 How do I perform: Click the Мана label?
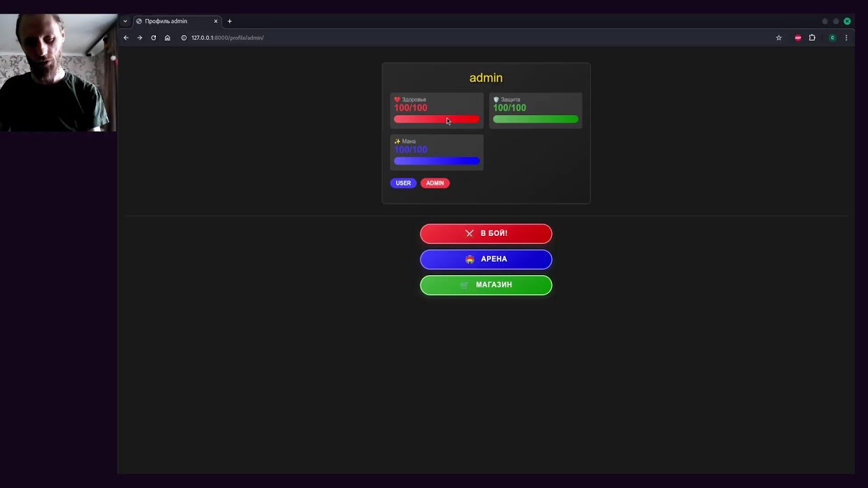click(409, 141)
